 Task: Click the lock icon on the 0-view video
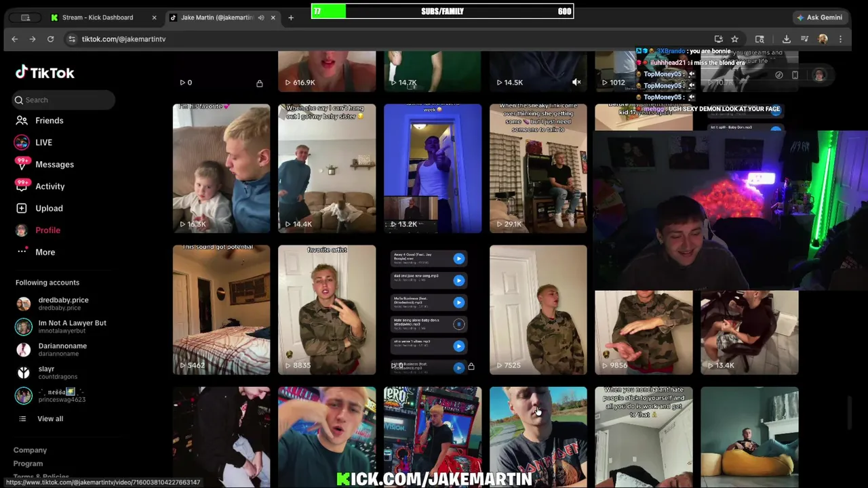click(259, 83)
